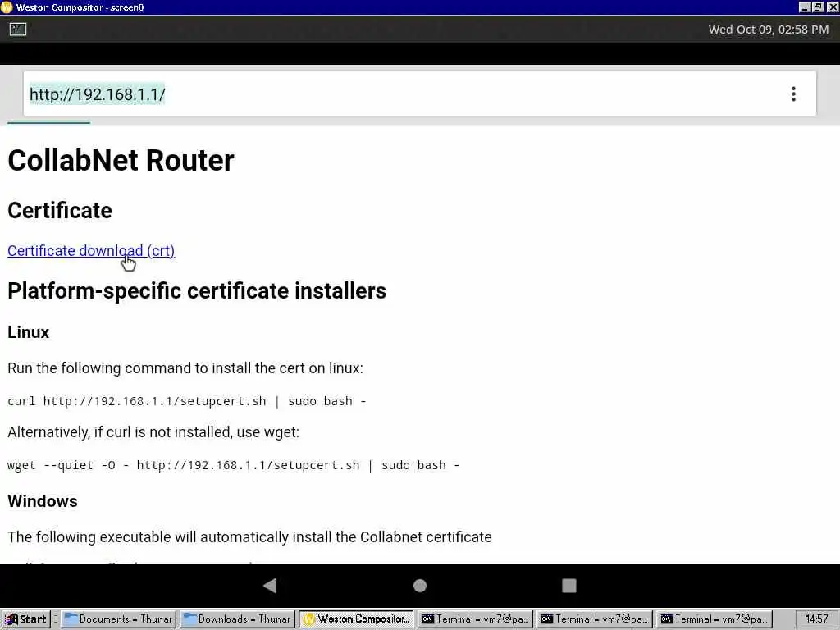Tap the Android back navigation triangle
Image resolution: width=840 pixels, height=630 pixels.
270,586
